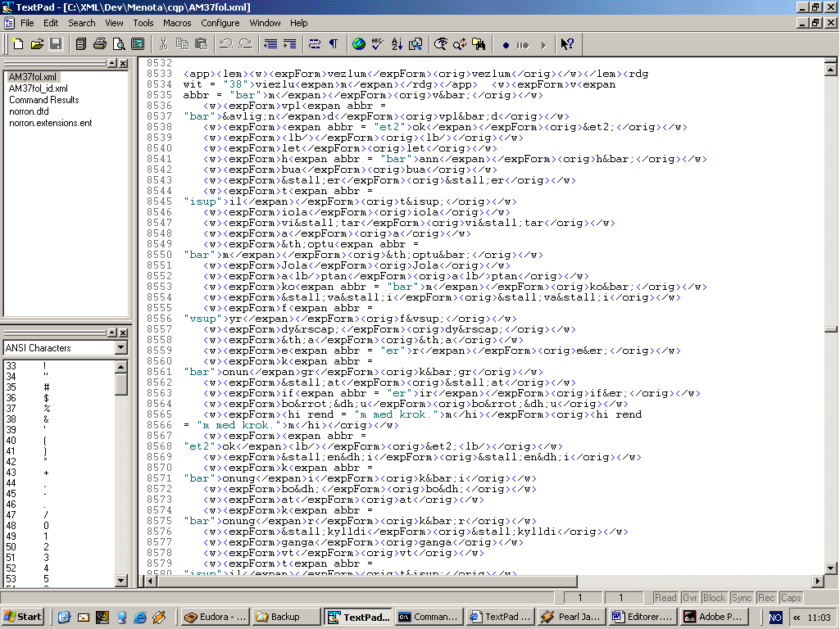Click the editor's vertical scrollbar down arrow
The width and height of the screenshot is (840, 629).
[x=831, y=568]
